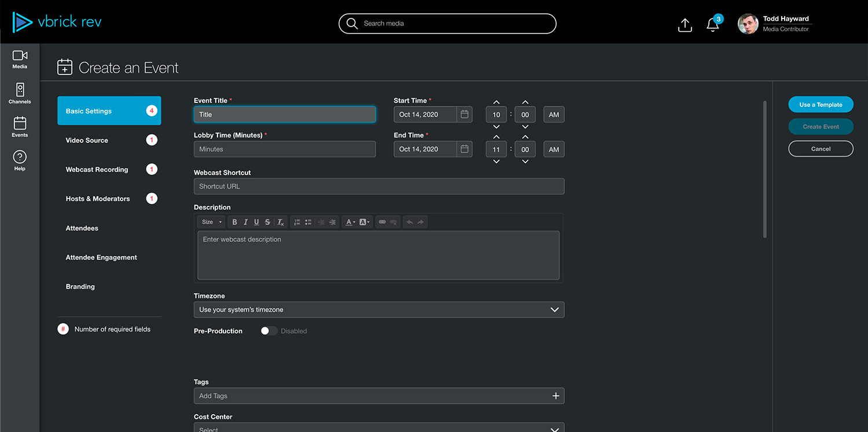
Task: Increase Start Time minutes with up arrow
Action: click(x=525, y=102)
